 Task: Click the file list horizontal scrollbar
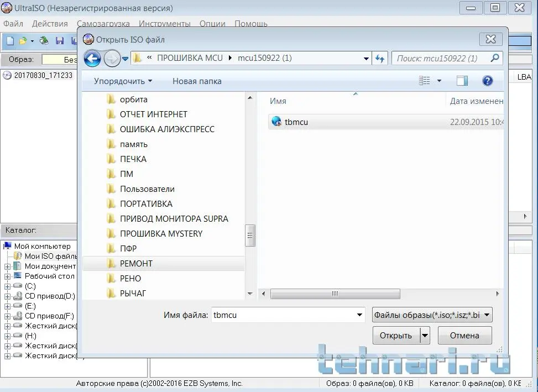coord(335,294)
